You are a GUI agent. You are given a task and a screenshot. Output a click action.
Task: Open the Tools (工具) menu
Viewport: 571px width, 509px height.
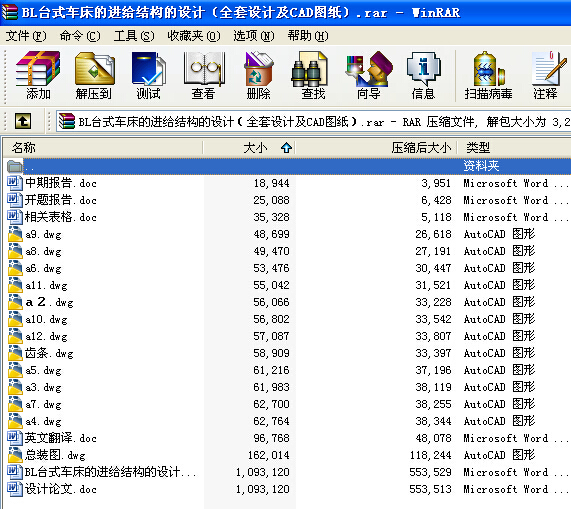point(134,36)
